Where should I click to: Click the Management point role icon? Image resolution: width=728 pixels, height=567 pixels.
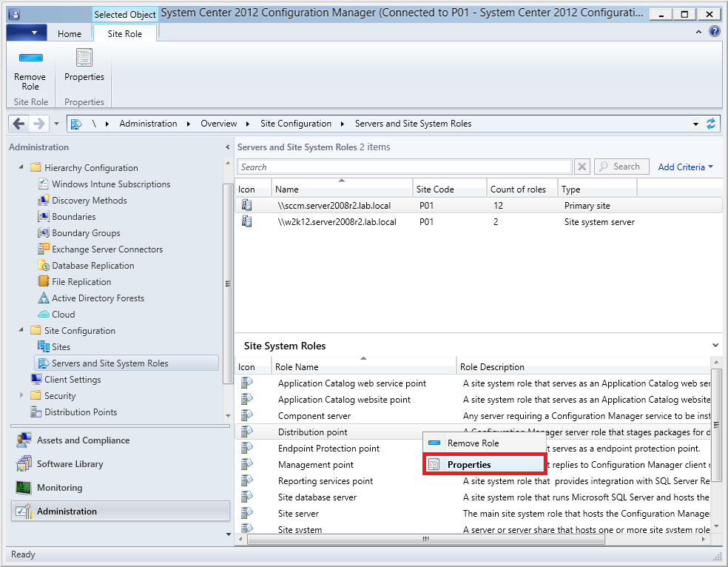pos(247,464)
